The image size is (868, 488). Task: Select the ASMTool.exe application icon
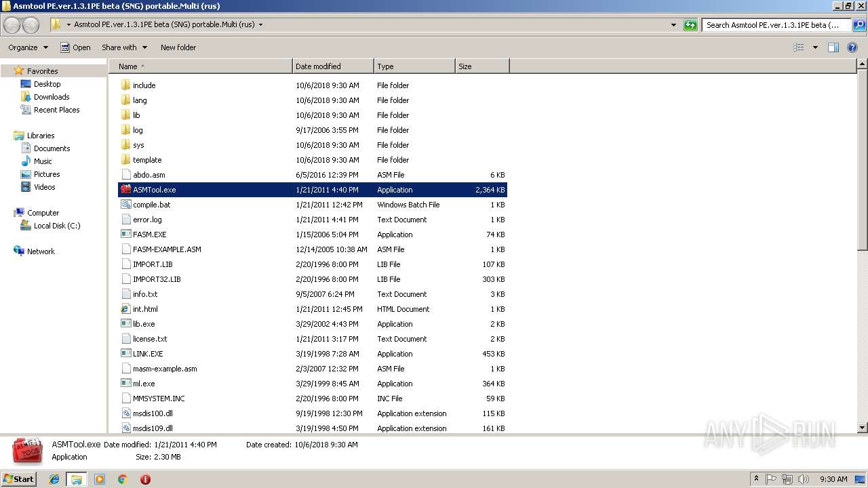click(125, 190)
